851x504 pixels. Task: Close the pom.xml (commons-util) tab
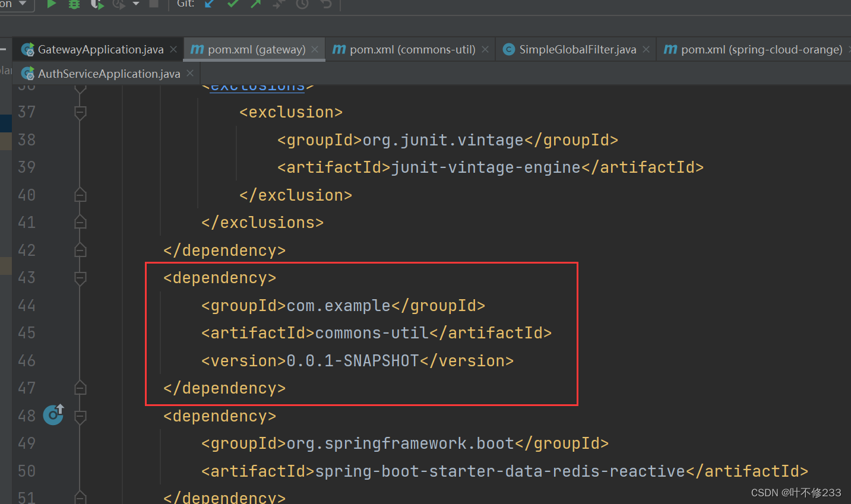pyautogui.click(x=485, y=49)
